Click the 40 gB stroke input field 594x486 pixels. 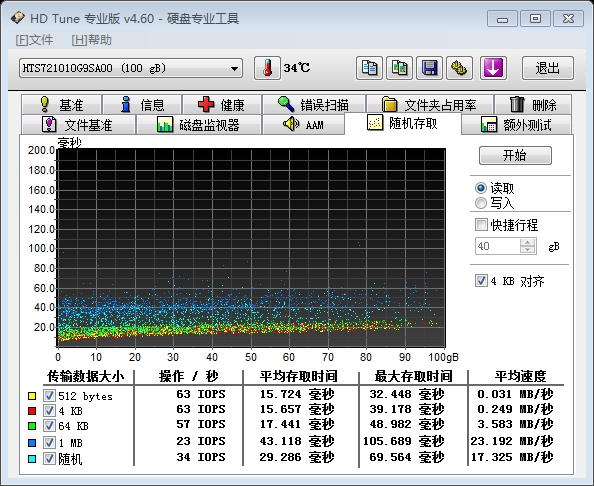click(498, 246)
